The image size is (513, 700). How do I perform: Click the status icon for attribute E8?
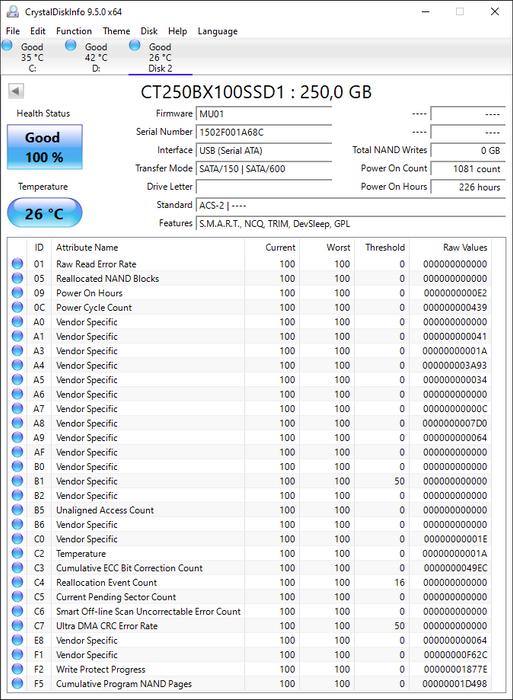pyautogui.click(x=17, y=640)
